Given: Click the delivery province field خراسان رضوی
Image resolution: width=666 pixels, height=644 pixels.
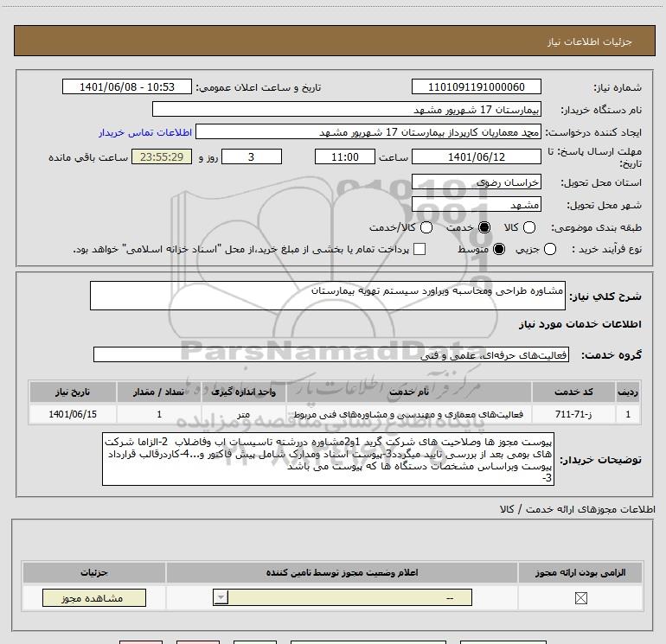Looking at the screenshot, I should [476, 182].
